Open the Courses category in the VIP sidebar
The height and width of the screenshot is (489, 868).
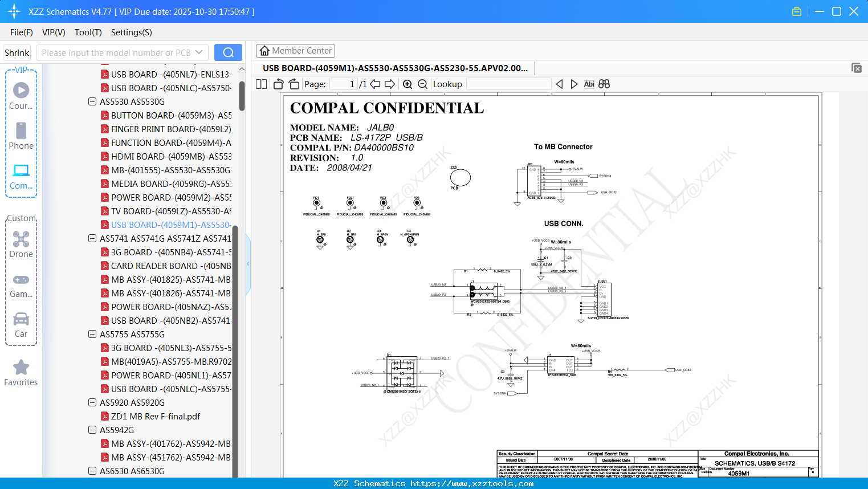pos(21,96)
